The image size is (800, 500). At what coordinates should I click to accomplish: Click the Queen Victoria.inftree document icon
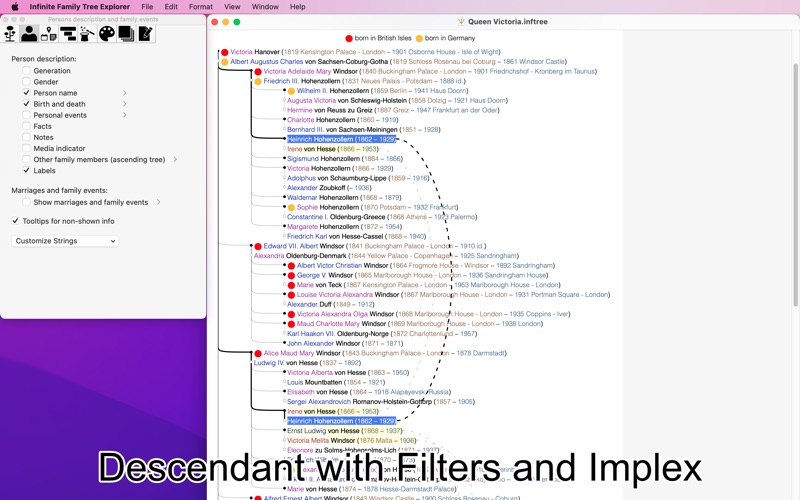coord(461,21)
